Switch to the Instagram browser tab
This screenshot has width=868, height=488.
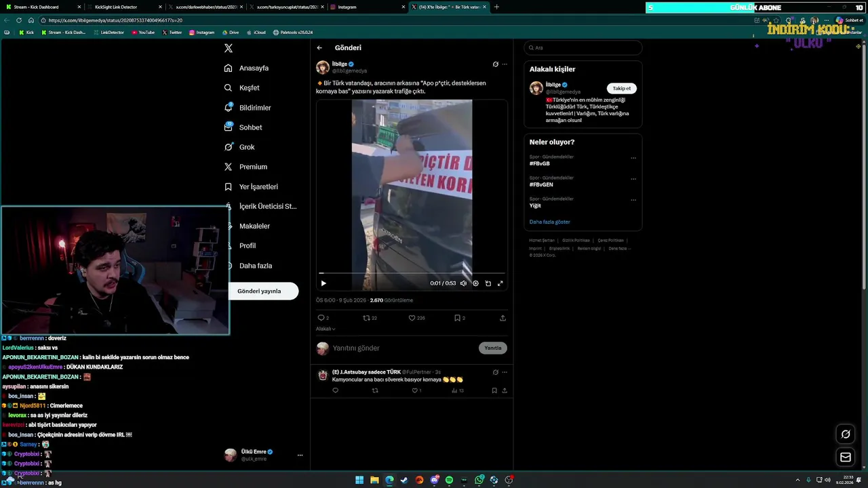click(x=366, y=7)
